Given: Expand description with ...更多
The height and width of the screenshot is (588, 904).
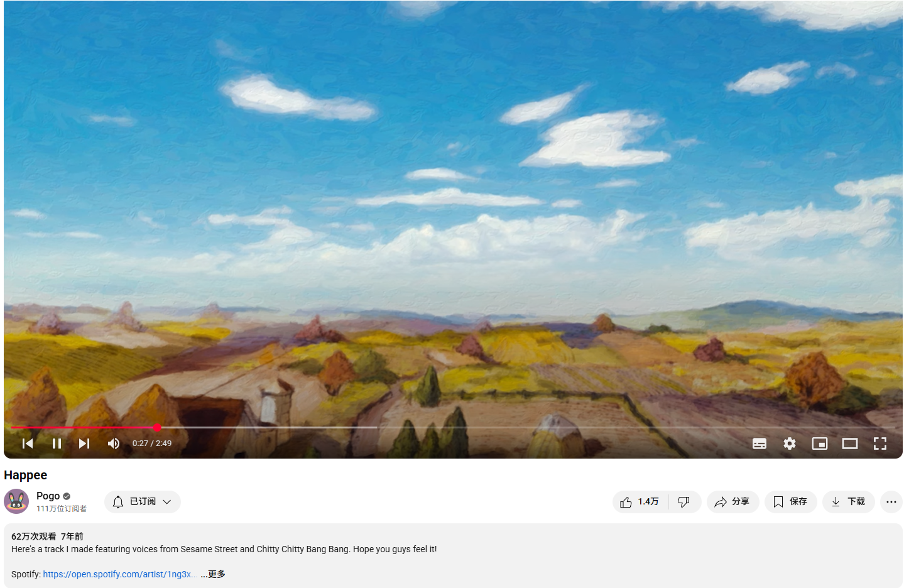Looking at the screenshot, I should pos(213,574).
